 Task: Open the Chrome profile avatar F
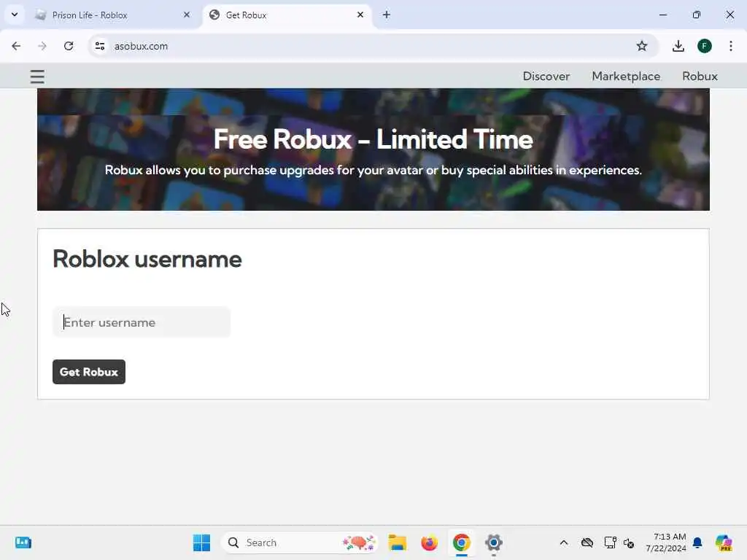(705, 46)
